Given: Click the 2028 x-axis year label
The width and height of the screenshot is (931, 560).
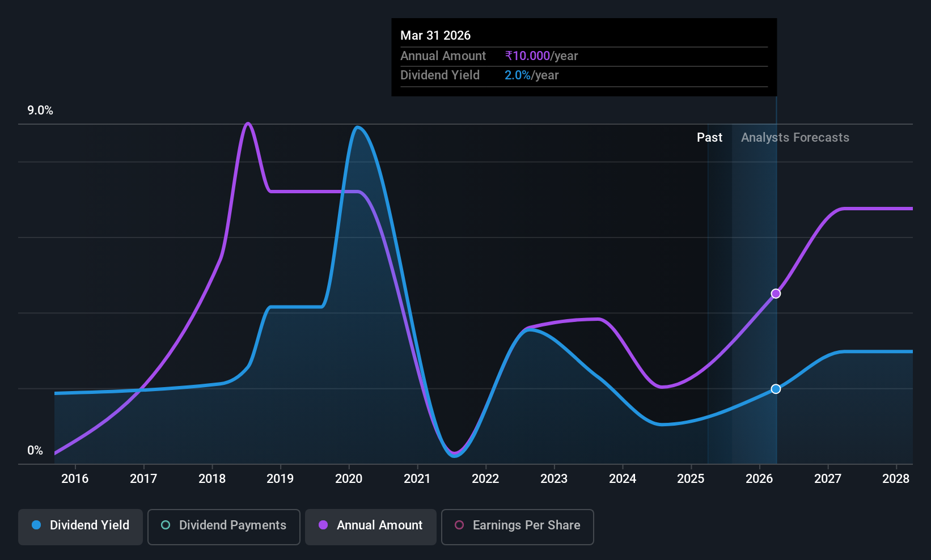Looking at the screenshot, I should click(x=896, y=478).
